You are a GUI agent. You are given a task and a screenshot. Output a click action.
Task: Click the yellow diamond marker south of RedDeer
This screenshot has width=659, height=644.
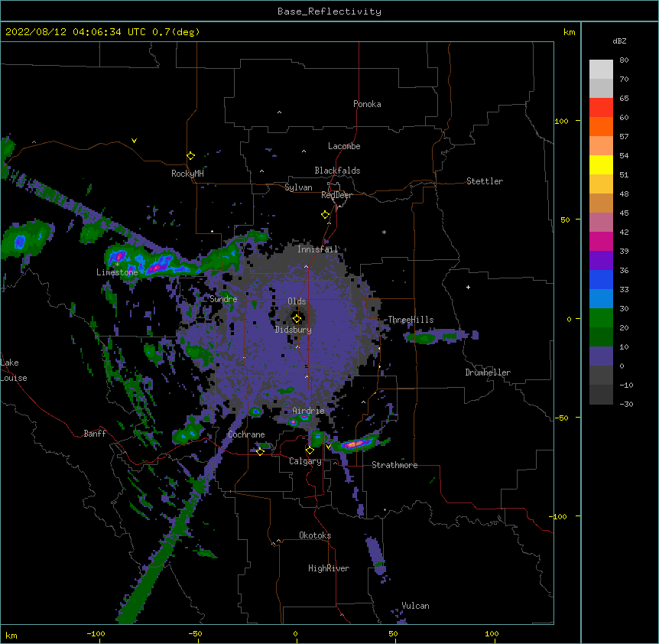(x=325, y=215)
